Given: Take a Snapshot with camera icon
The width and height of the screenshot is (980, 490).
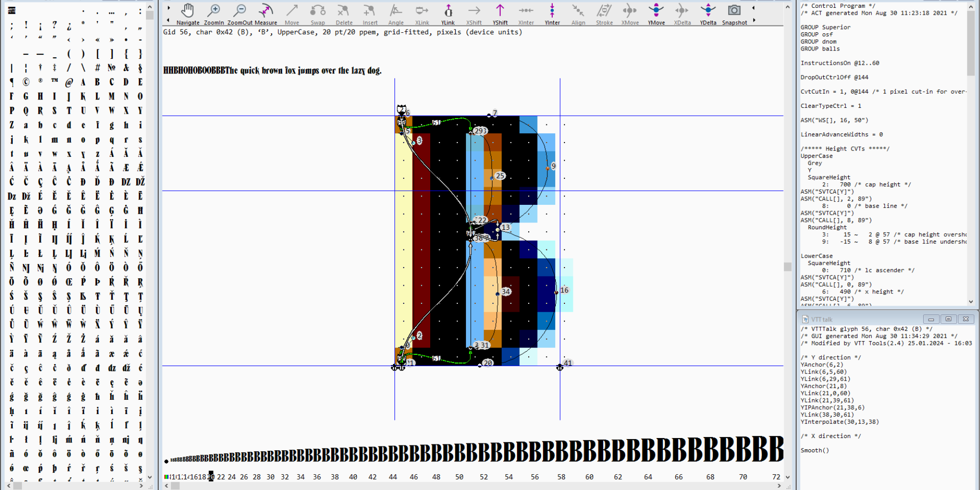Looking at the screenshot, I should click(734, 14).
